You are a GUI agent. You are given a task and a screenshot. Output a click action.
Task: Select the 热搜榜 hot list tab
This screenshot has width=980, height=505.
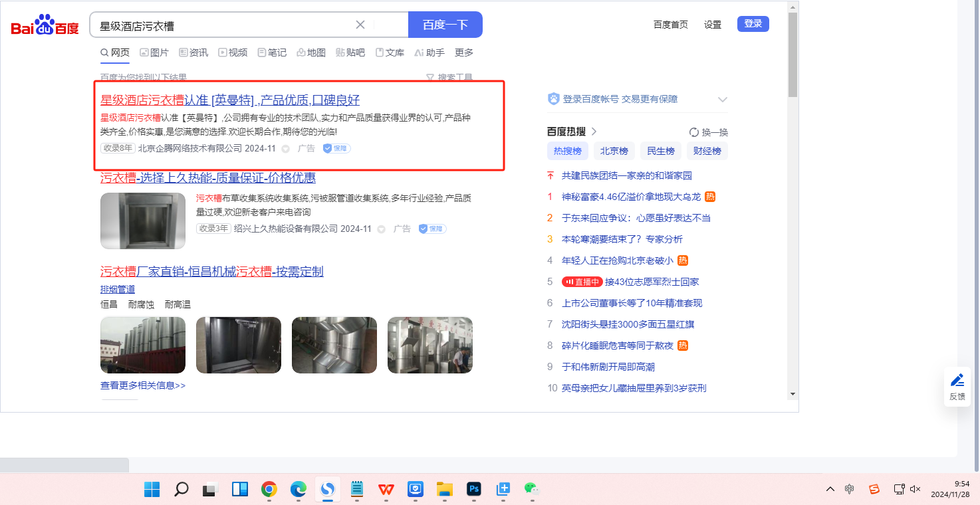568,151
